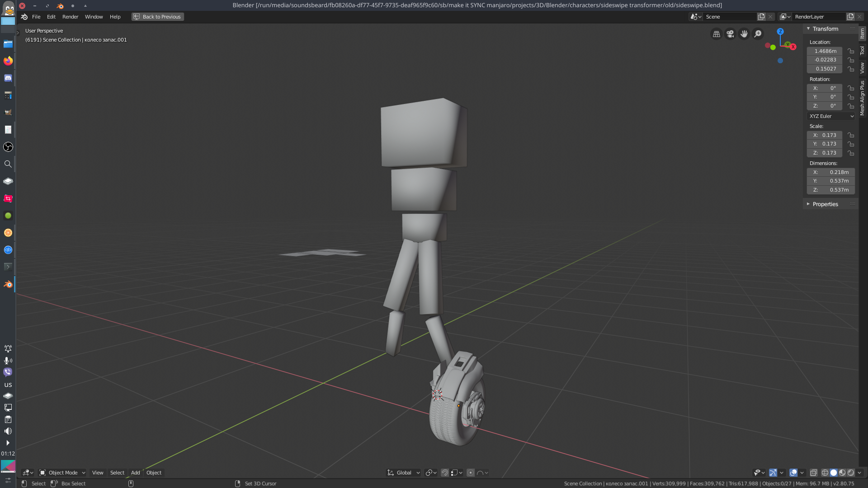Image resolution: width=868 pixels, height=488 pixels.
Task: Lock the Scale Z value
Action: (851, 153)
